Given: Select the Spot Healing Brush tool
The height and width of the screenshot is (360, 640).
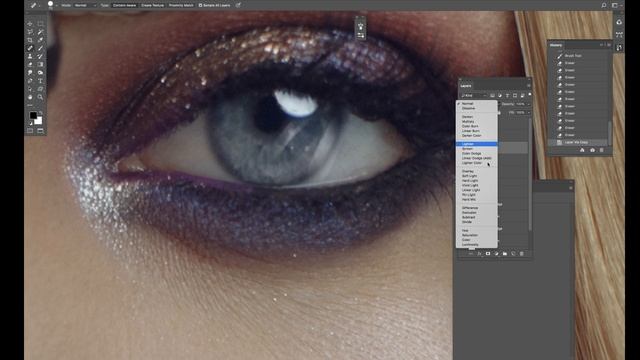Looking at the screenshot, I should pyautogui.click(x=30, y=48).
